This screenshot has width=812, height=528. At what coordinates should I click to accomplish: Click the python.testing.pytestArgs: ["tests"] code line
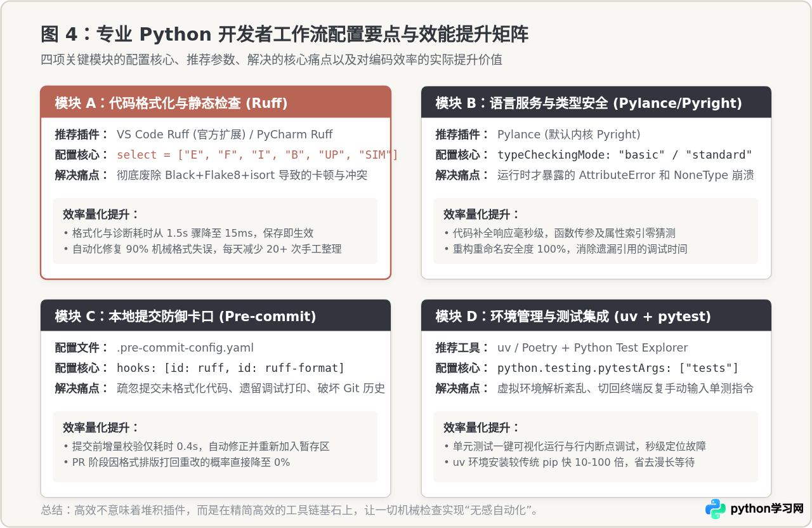click(x=618, y=368)
